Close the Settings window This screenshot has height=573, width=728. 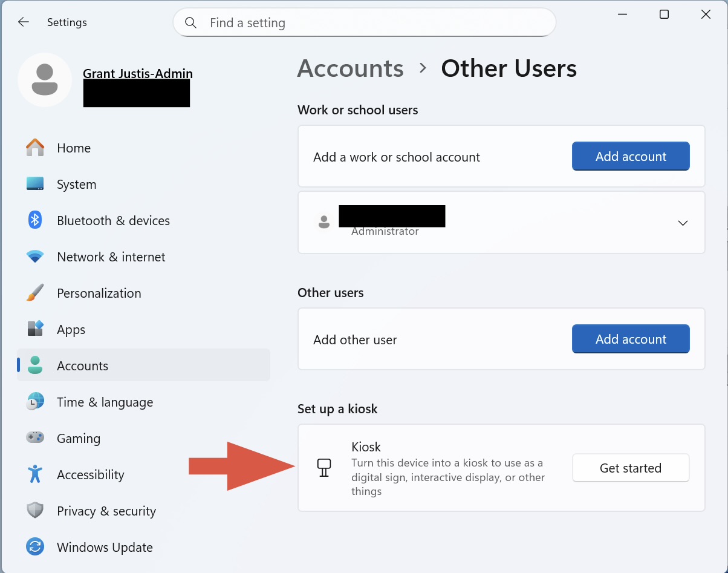pyautogui.click(x=706, y=15)
